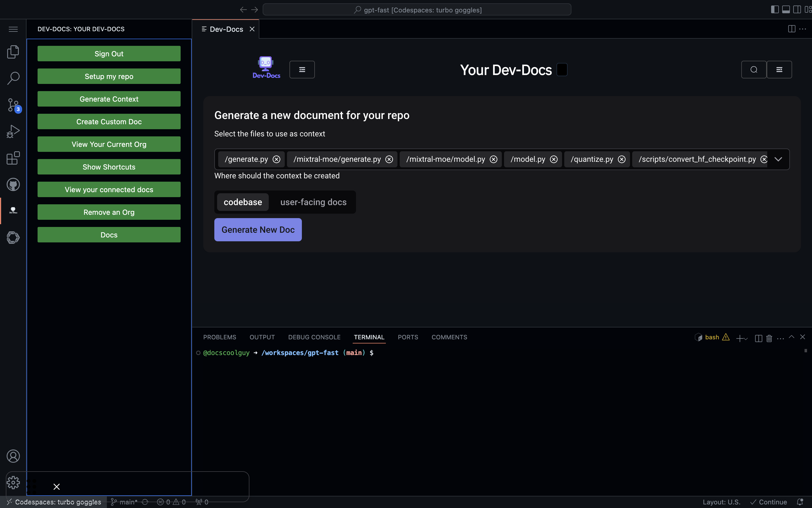This screenshot has width=812, height=508.
Task: Open the Run and Debug view
Action: point(13,131)
